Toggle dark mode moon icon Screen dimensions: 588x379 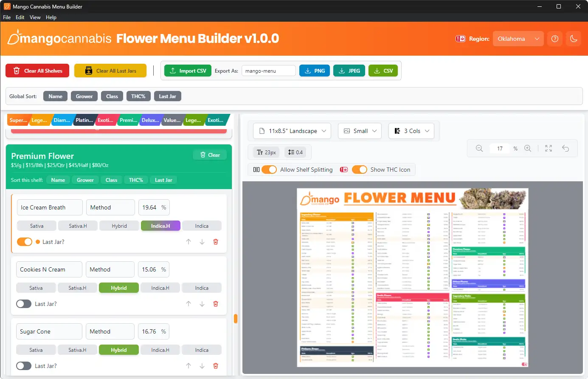(574, 39)
